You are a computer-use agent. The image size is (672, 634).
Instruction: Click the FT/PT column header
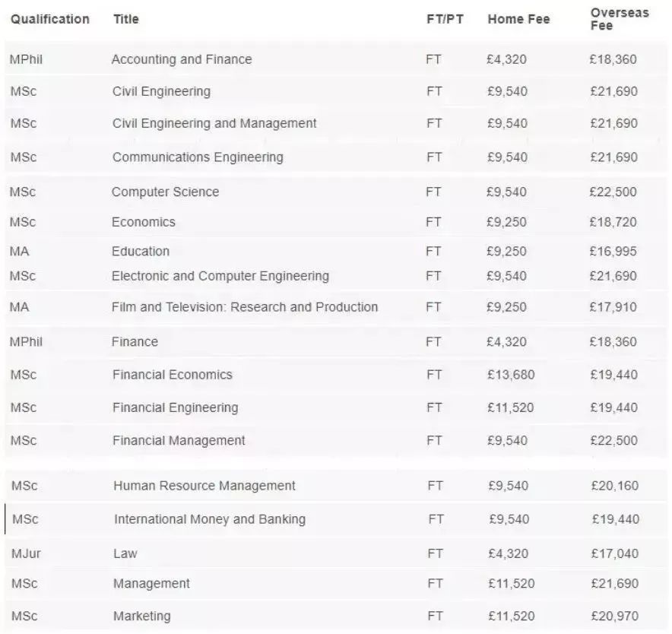pyautogui.click(x=445, y=19)
